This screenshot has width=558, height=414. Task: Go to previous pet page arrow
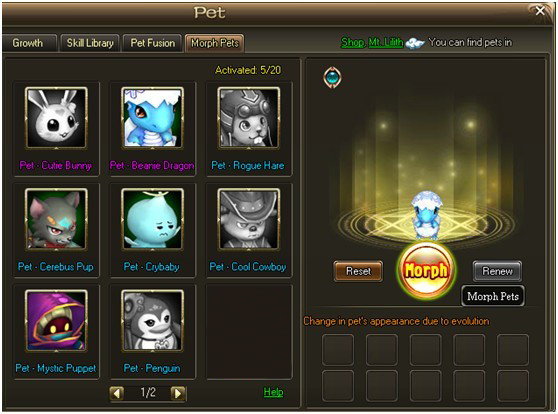pos(117,393)
